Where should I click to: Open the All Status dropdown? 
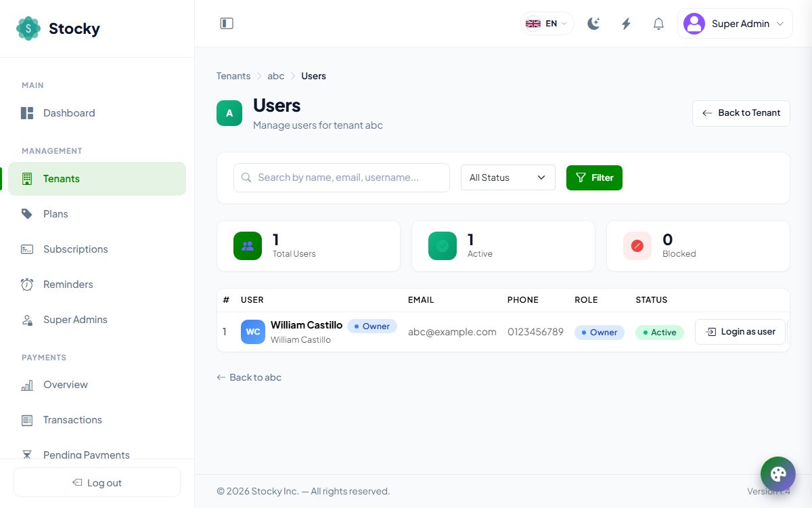[x=508, y=177]
